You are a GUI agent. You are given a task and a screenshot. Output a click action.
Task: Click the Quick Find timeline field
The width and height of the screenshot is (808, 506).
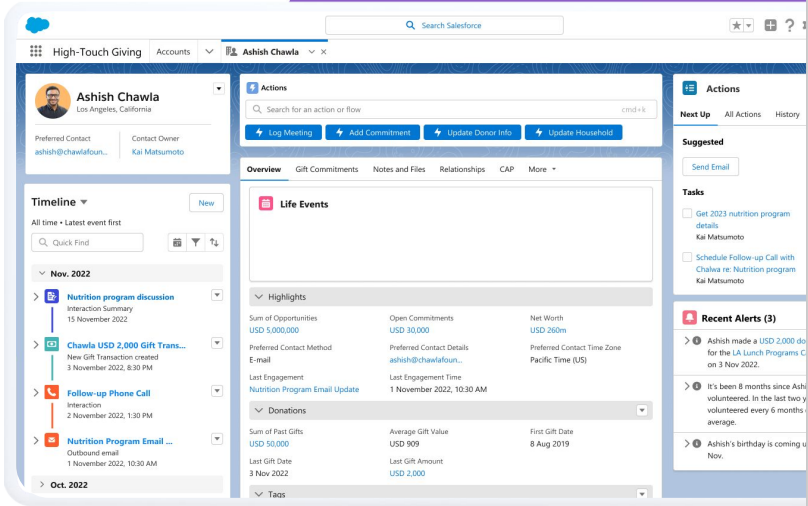coord(88,242)
